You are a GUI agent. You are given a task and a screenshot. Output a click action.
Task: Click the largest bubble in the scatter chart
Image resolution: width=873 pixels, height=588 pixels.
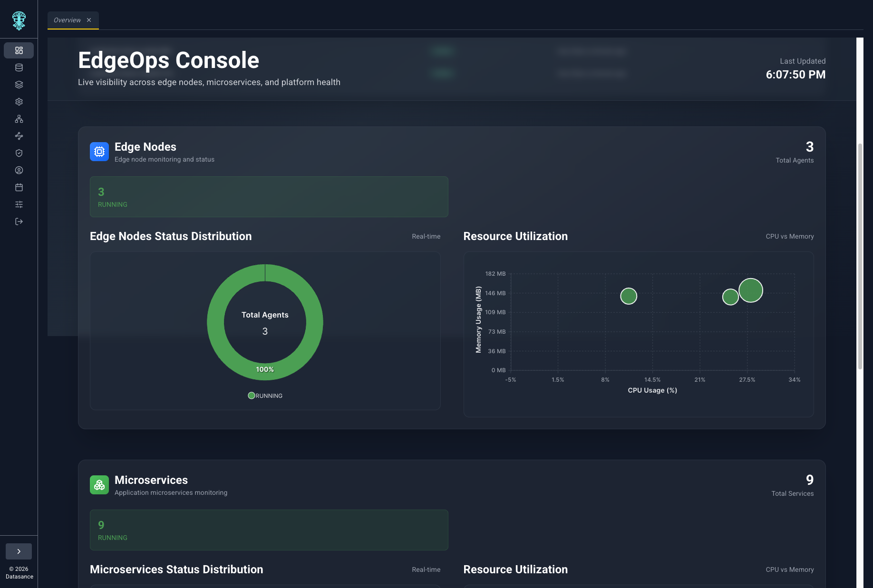[751, 290]
